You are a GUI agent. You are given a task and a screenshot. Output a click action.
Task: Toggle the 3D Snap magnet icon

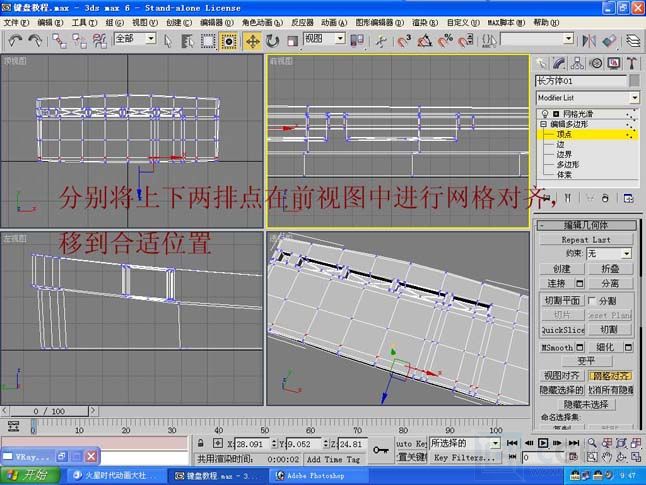(x=404, y=40)
